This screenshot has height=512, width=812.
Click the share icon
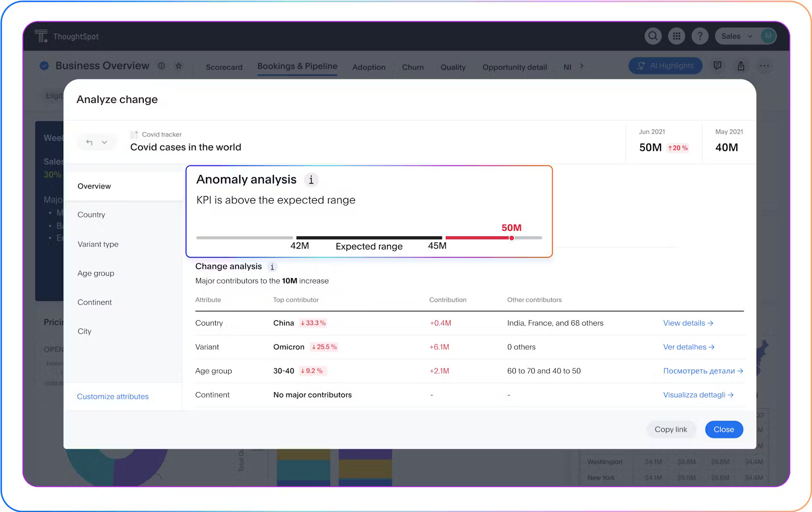(x=741, y=66)
